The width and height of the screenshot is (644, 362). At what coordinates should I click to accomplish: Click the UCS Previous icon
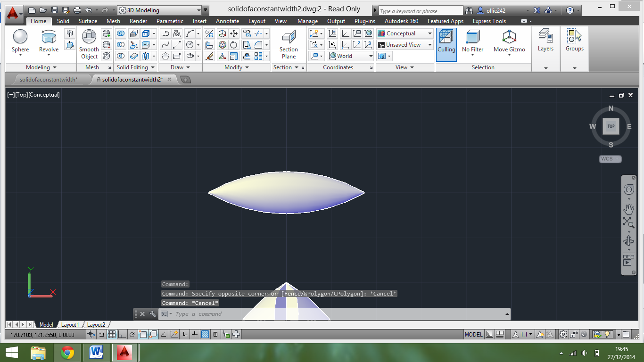332,45
